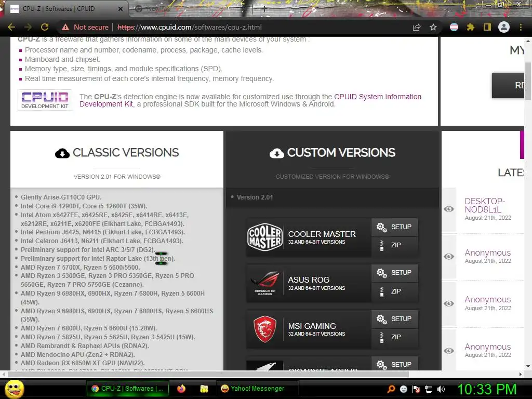The image size is (532, 399).
Task: Click the vertical page scrollbar
Action: pyautogui.click(x=528, y=82)
